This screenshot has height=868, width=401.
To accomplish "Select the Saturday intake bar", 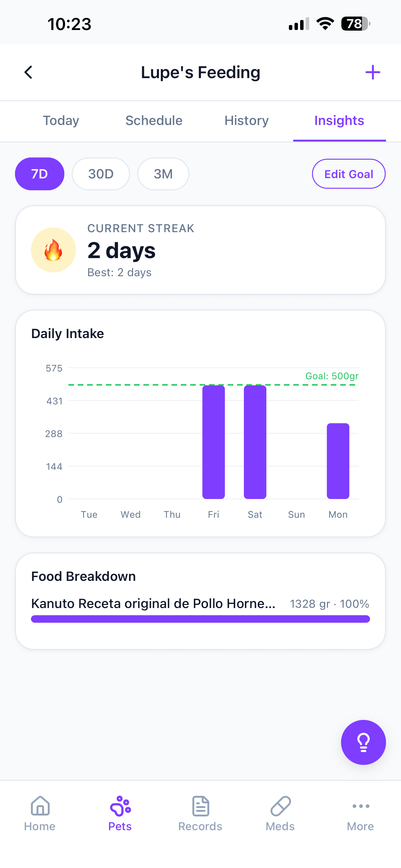I will coord(255,442).
